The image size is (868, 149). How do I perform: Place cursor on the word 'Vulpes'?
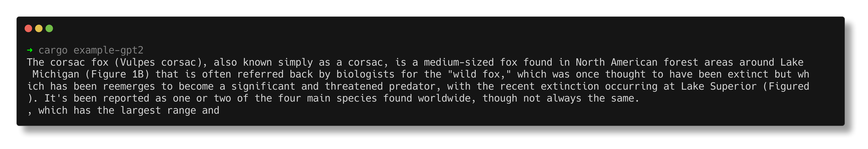pyautogui.click(x=137, y=62)
